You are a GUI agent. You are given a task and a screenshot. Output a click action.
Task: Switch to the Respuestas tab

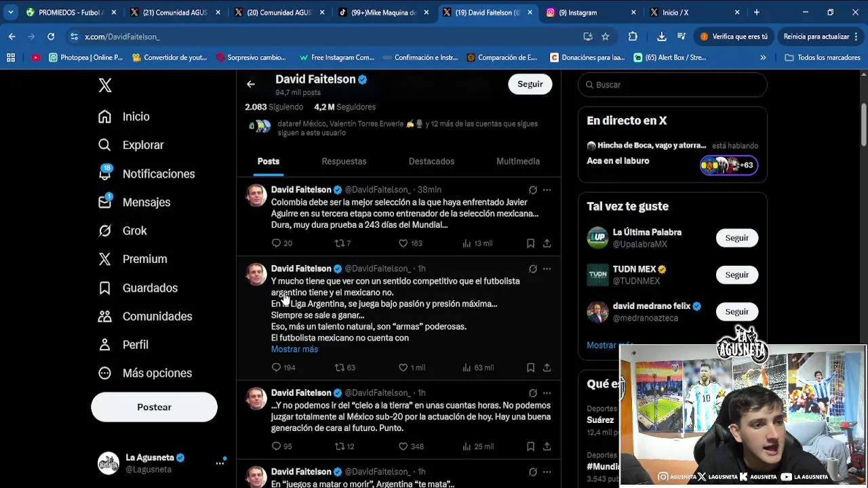point(344,161)
